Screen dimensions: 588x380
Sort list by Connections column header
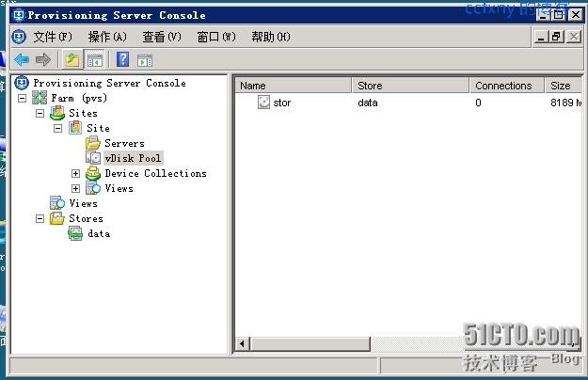pyautogui.click(x=507, y=86)
